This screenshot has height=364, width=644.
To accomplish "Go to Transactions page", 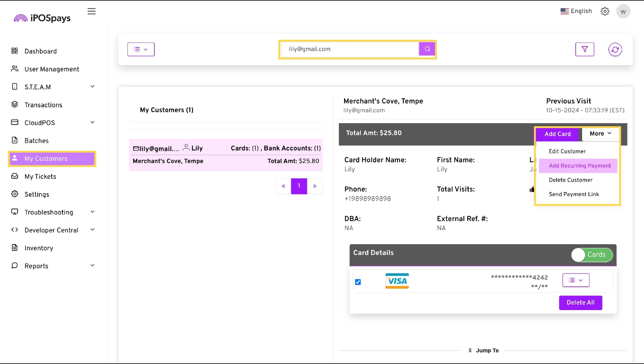I will 43,105.
